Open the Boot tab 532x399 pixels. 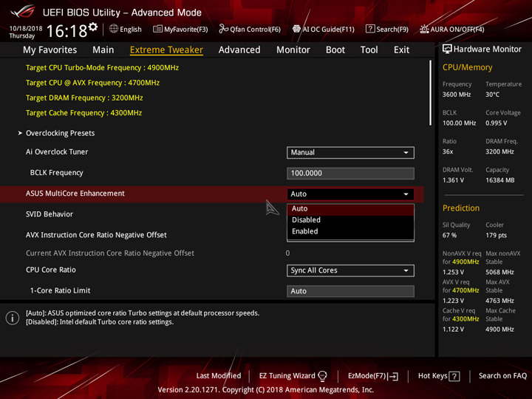pos(335,50)
